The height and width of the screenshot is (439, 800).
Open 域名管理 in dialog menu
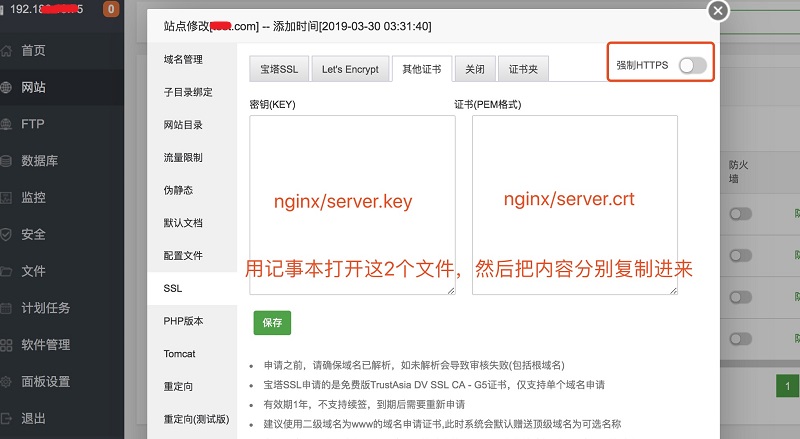(192, 60)
